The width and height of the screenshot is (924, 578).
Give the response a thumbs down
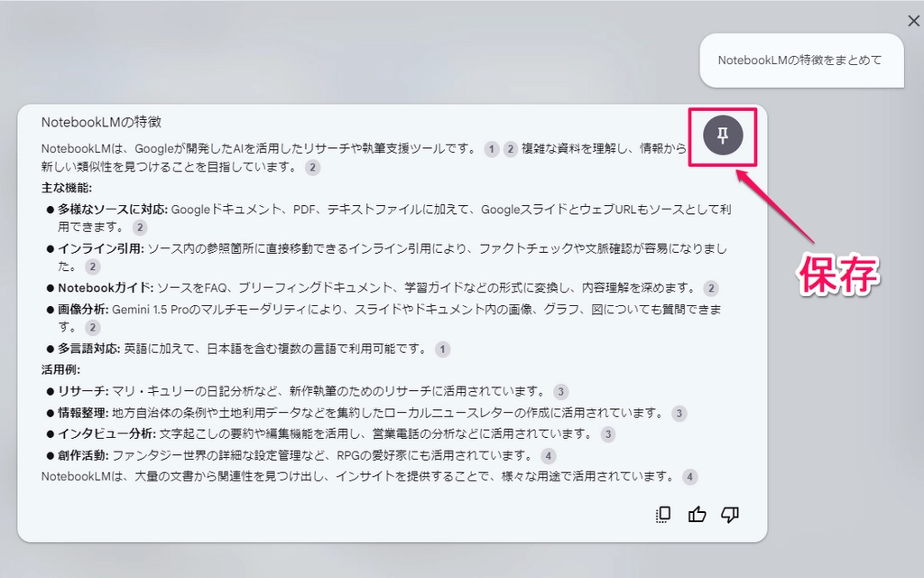click(x=730, y=514)
